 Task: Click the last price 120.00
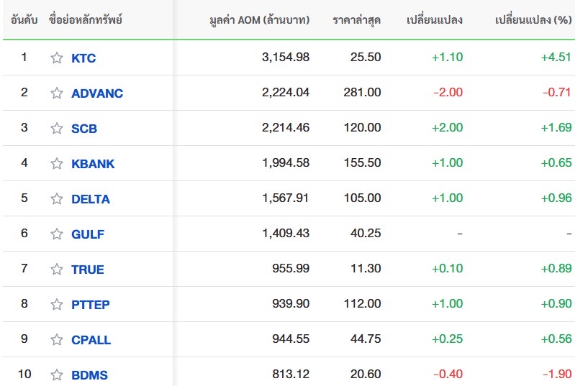click(362, 127)
